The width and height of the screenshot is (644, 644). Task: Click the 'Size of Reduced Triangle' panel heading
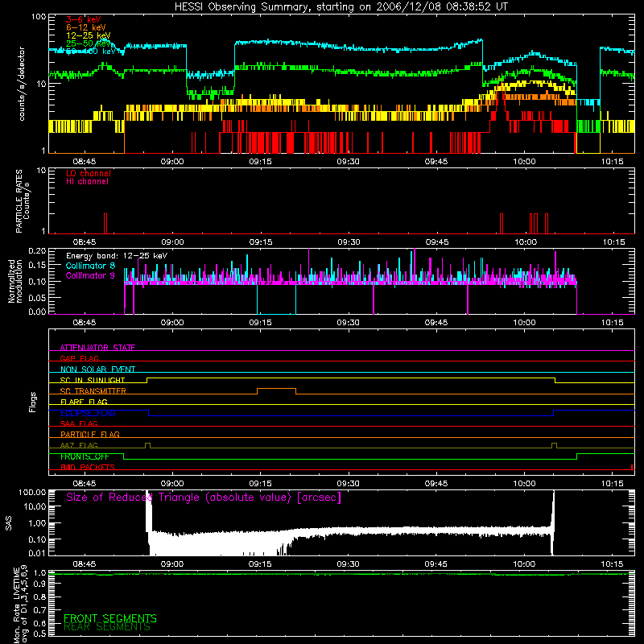204,497
